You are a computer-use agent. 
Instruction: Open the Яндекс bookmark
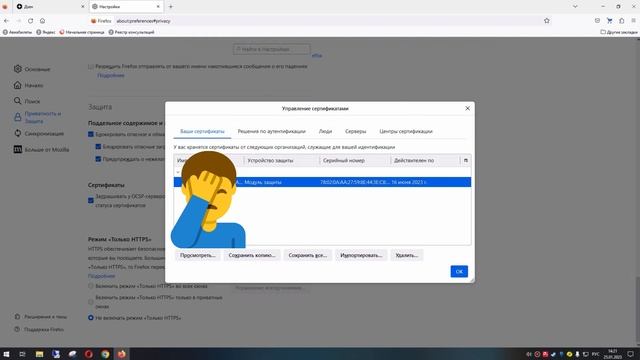click(46, 32)
